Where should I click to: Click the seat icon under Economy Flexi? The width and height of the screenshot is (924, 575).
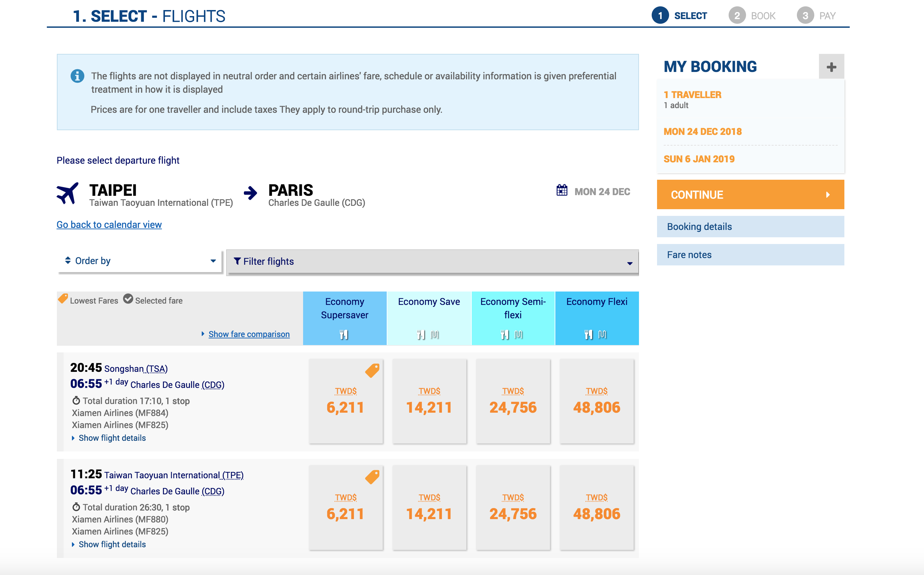[x=602, y=335]
